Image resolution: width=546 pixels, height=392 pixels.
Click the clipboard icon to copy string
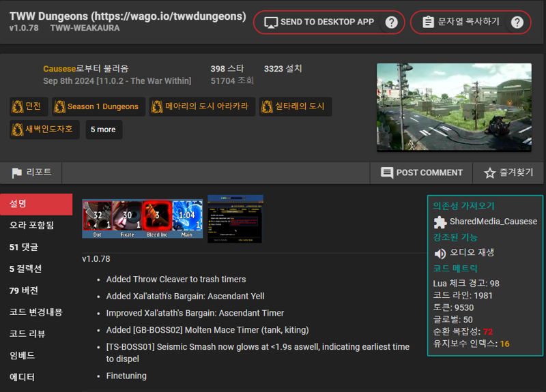[x=428, y=22]
